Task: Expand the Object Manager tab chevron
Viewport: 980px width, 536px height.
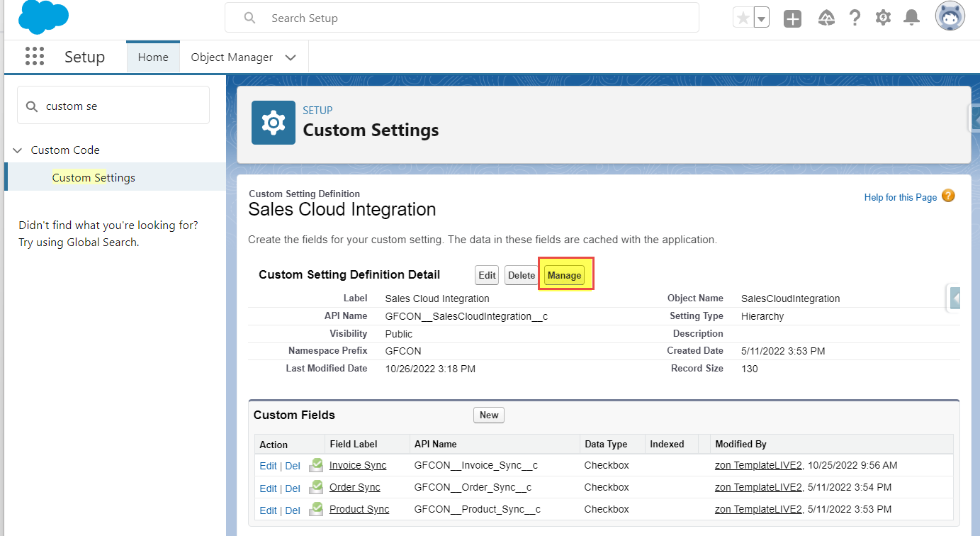Action: point(291,57)
